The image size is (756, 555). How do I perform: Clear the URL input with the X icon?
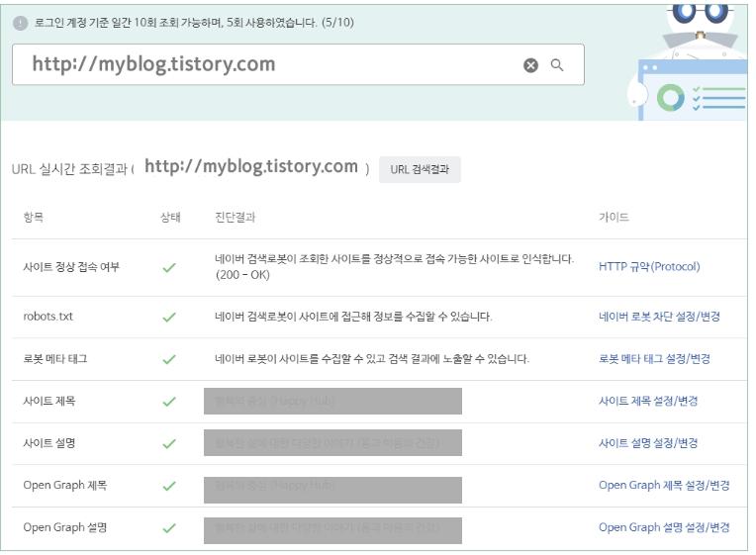[x=530, y=65]
